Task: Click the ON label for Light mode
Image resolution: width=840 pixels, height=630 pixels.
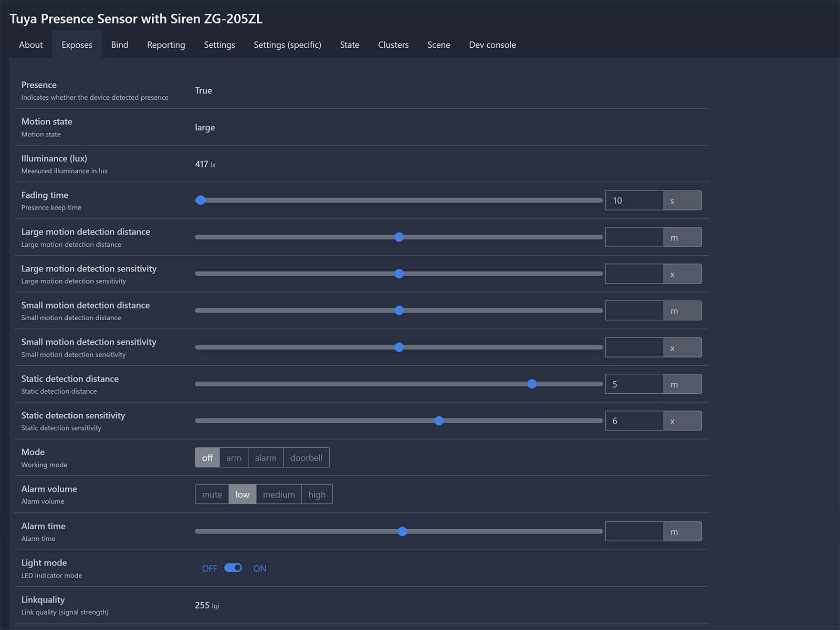Action: (x=259, y=569)
